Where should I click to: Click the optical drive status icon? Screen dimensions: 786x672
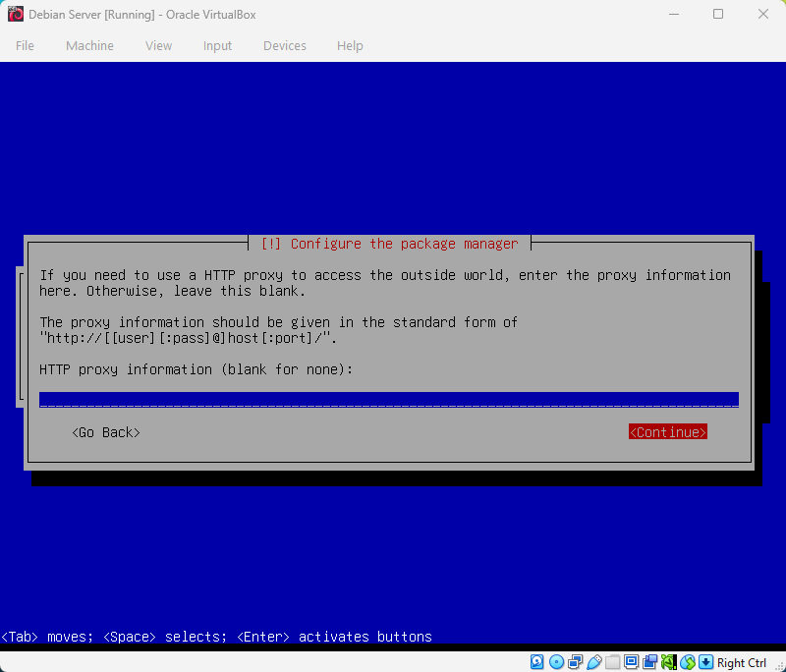[556, 661]
